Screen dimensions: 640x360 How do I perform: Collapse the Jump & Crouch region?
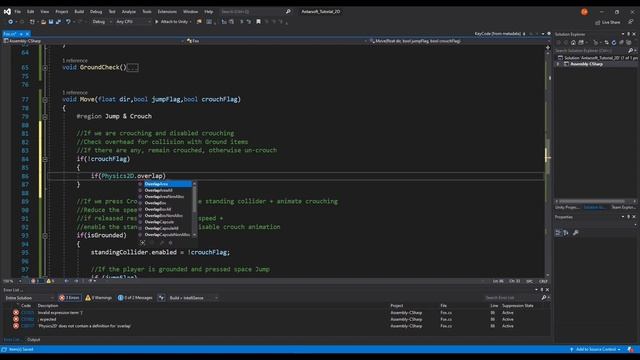[x=45, y=117]
